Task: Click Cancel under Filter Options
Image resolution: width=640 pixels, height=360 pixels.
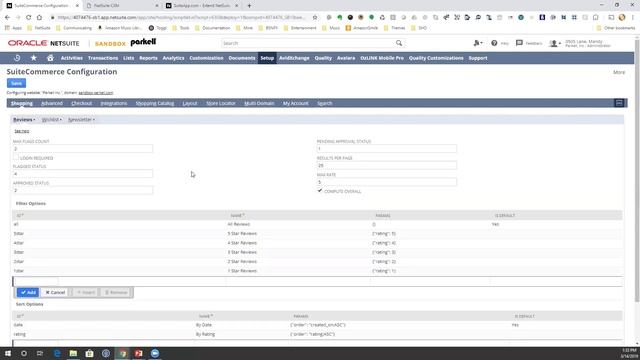Action: (x=55, y=292)
